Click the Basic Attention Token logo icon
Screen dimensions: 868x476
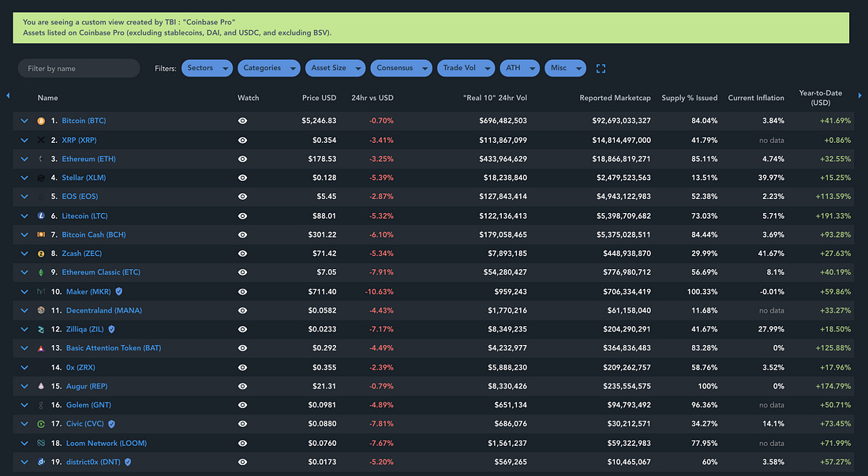tap(41, 348)
